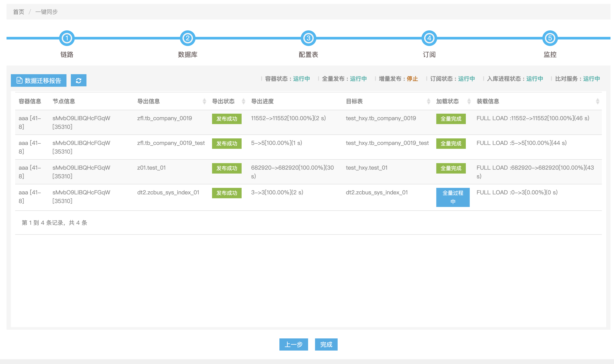The height and width of the screenshot is (364, 614).
Task: Open step 4 订阅 circle
Action: tap(429, 38)
